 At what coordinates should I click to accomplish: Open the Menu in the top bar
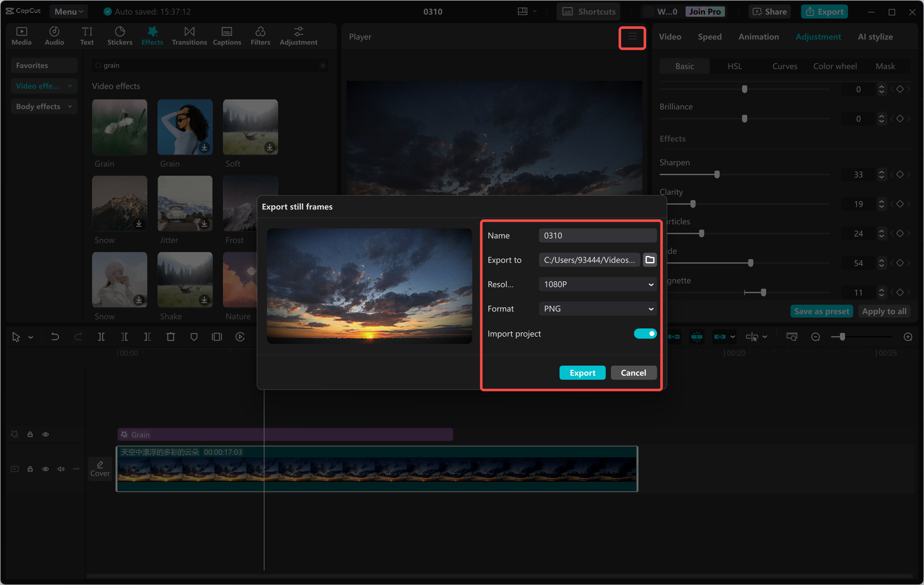pos(68,12)
